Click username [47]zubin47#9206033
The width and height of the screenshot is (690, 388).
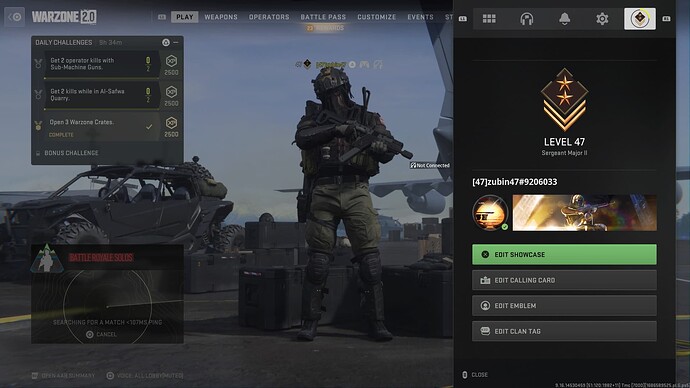(x=514, y=182)
